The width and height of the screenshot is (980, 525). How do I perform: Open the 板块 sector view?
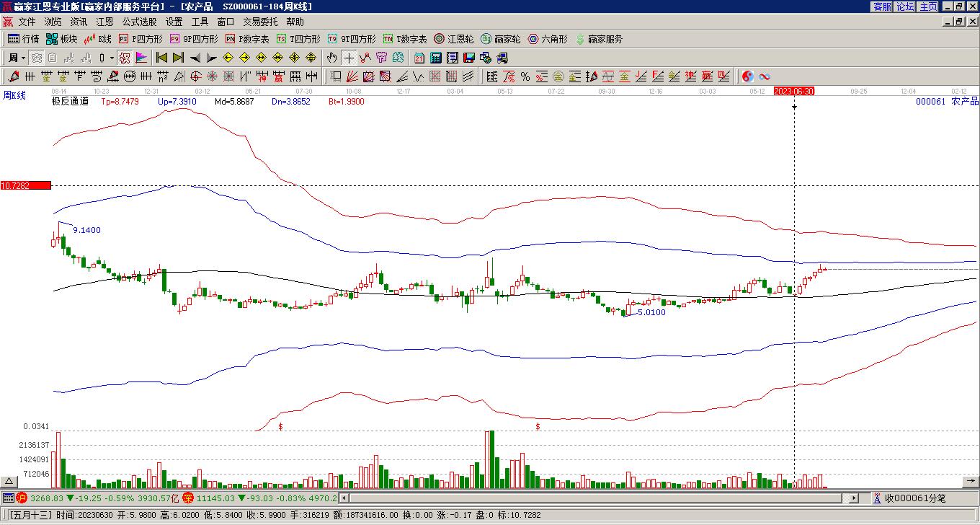[61, 39]
